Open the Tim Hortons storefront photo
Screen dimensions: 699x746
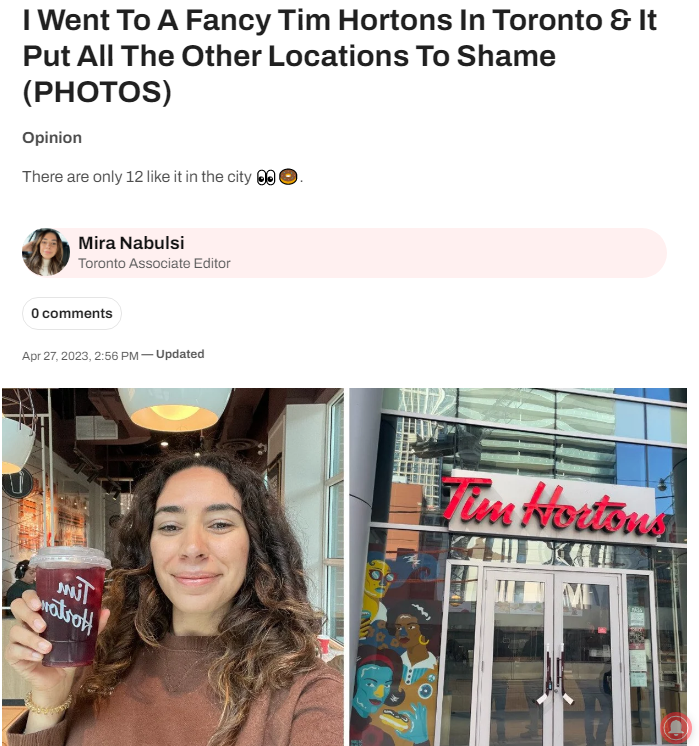pyautogui.click(x=518, y=567)
